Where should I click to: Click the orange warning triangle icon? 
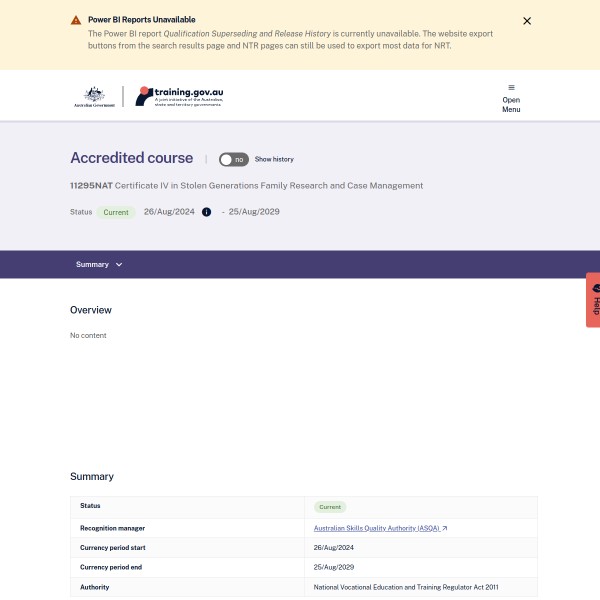(x=76, y=20)
